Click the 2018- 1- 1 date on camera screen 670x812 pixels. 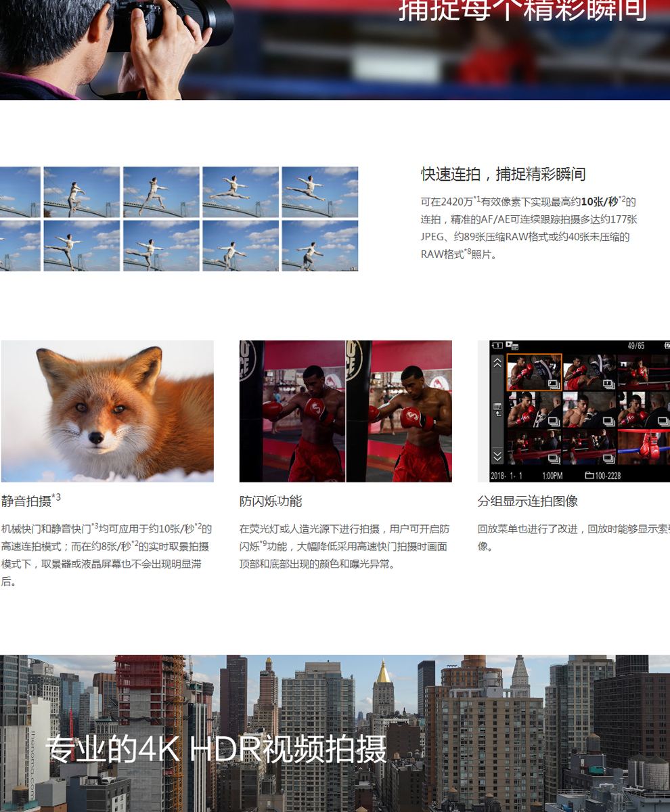click(506, 476)
